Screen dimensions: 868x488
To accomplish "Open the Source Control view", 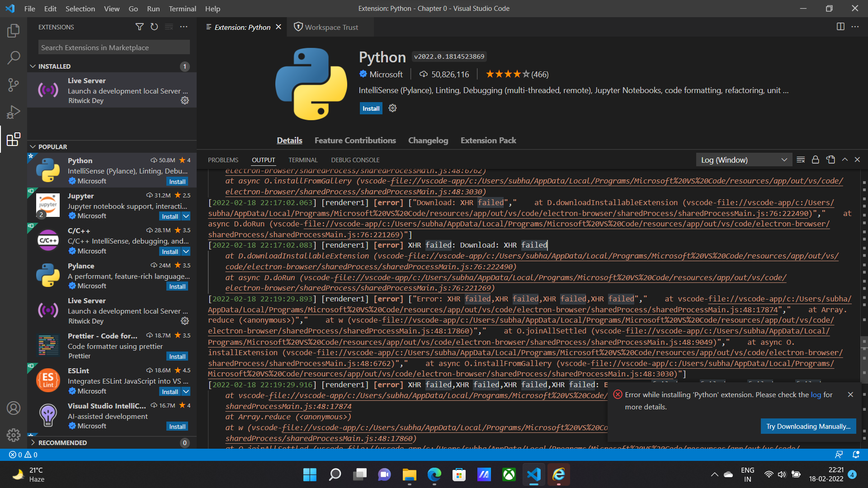I will [x=14, y=85].
